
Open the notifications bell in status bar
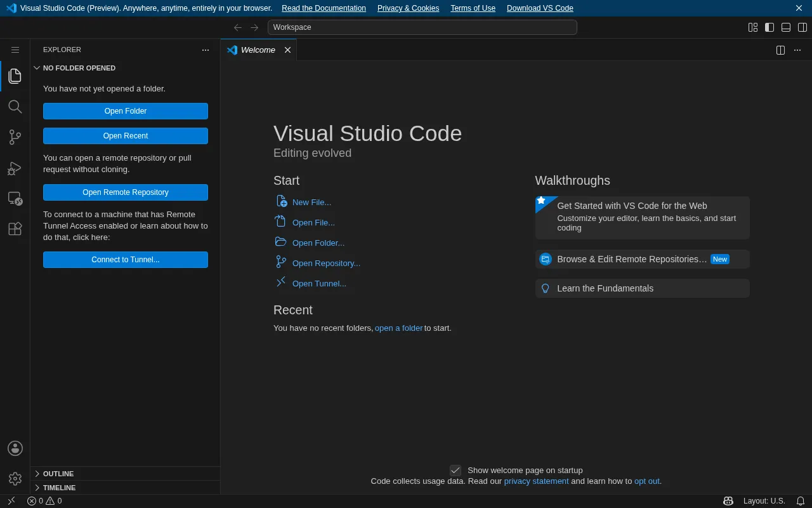pyautogui.click(x=801, y=501)
